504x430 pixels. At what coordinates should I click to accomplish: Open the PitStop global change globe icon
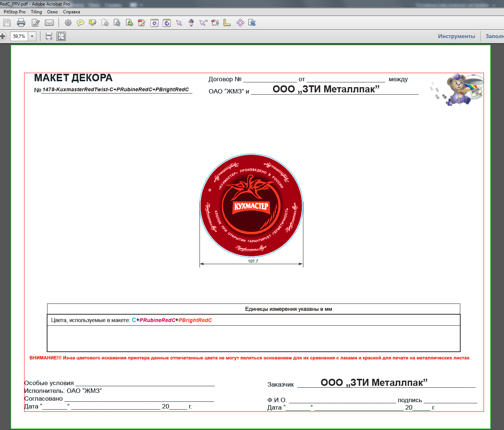click(167, 23)
